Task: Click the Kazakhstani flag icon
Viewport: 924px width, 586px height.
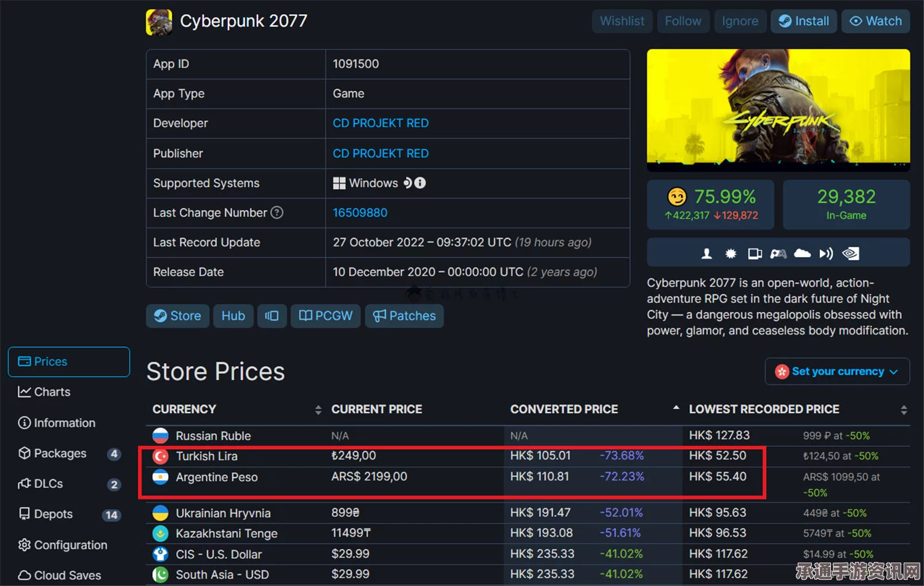Action: (x=160, y=533)
